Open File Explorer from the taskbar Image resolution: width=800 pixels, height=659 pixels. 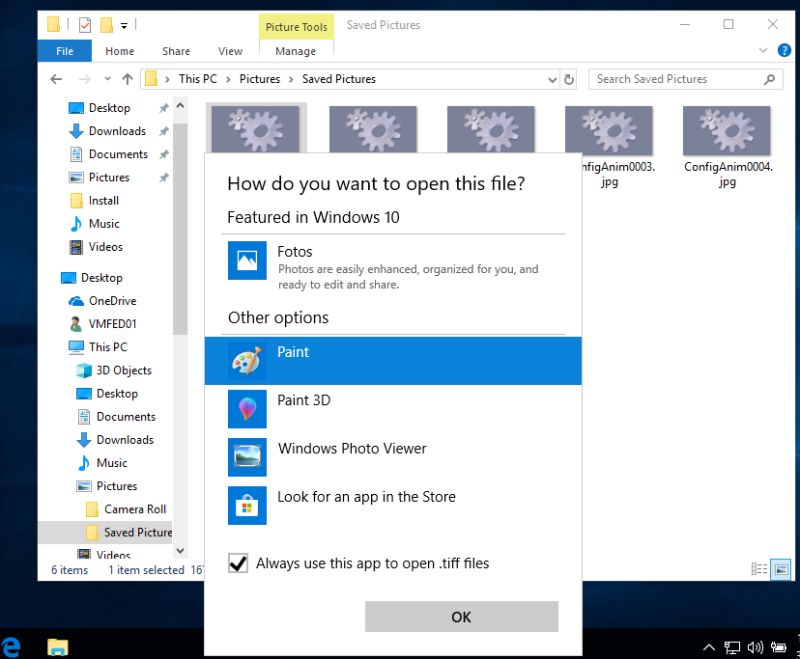[59, 648]
